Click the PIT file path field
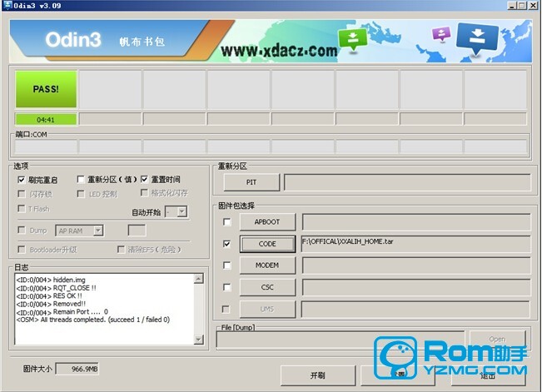 click(407, 182)
